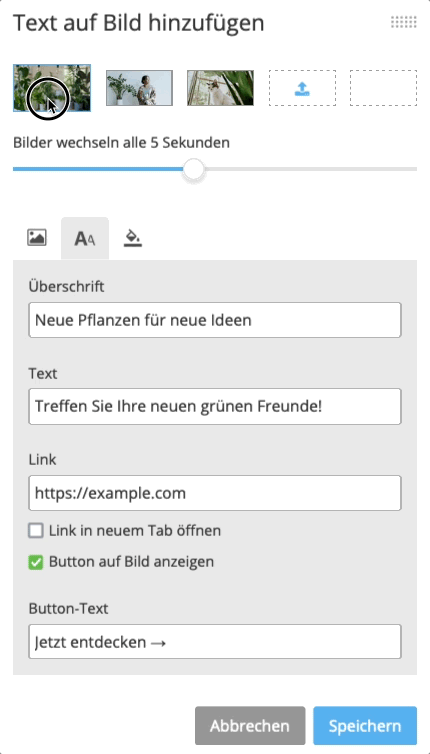The image size is (430, 754).
Task: Select the woman with plants thumbnail
Action: (139, 88)
